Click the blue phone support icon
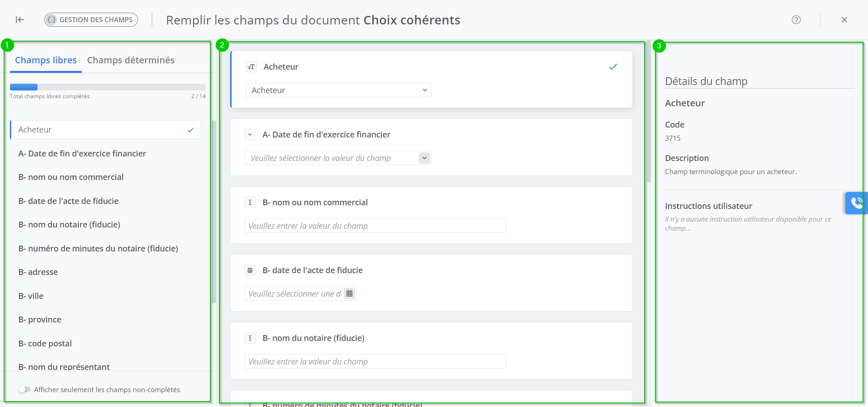Image resolution: width=868 pixels, height=407 pixels. click(x=856, y=203)
